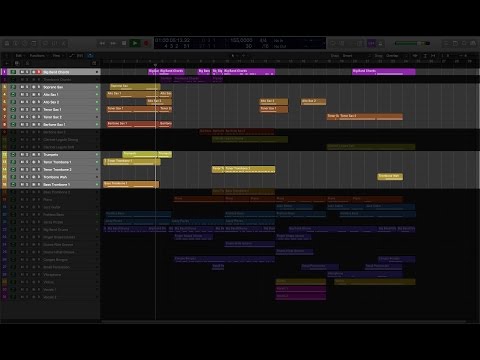480x360 pixels.
Task: Click the Duplicate Track icon
Action: [17, 63]
